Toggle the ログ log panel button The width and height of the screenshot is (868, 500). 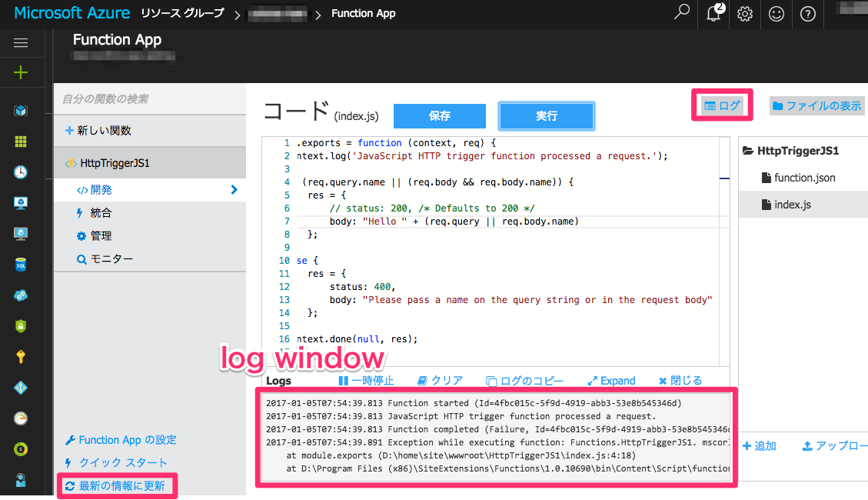[x=721, y=105]
